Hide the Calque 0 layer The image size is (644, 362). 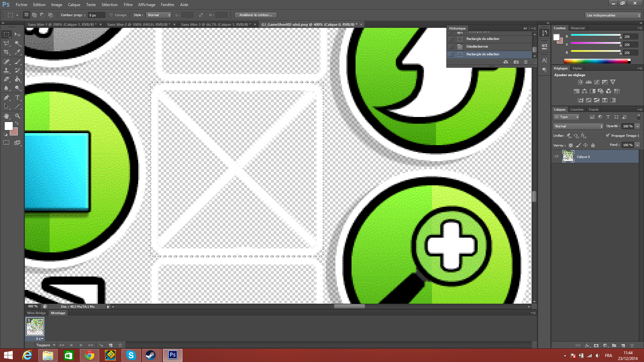click(x=556, y=157)
